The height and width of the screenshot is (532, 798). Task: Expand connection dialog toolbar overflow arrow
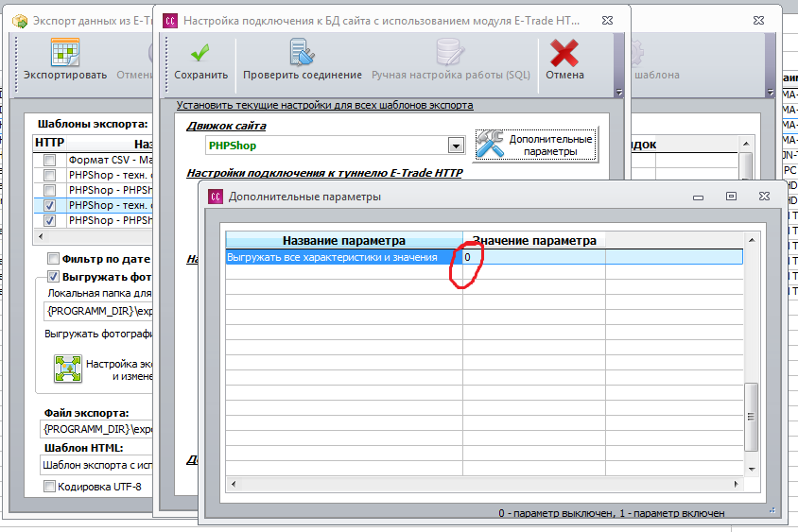(619, 93)
